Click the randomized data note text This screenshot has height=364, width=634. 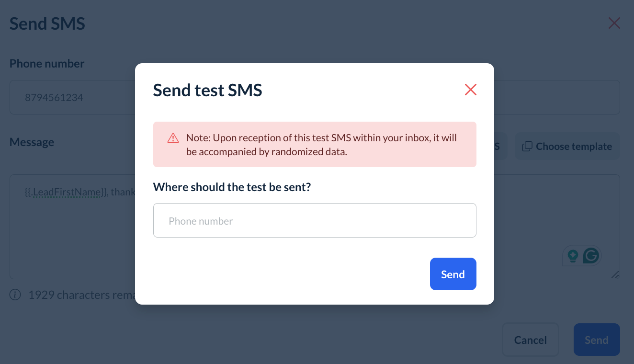pos(321,145)
